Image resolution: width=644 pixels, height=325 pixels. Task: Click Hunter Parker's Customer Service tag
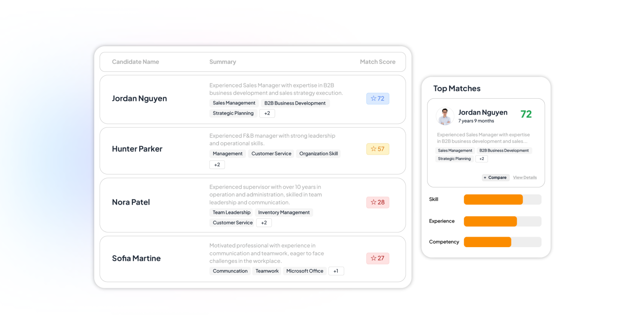click(x=271, y=154)
